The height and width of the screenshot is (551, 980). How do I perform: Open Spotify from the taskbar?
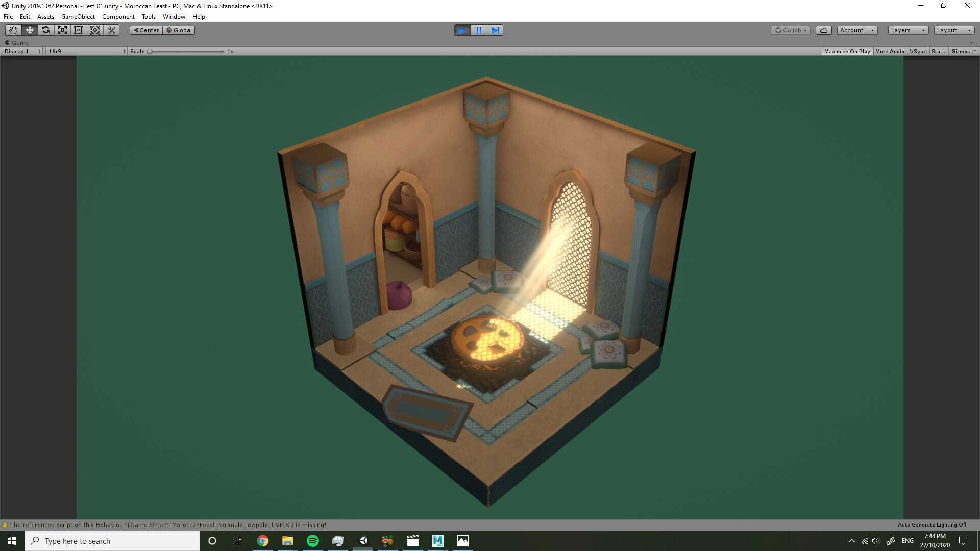(x=313, y=541)
